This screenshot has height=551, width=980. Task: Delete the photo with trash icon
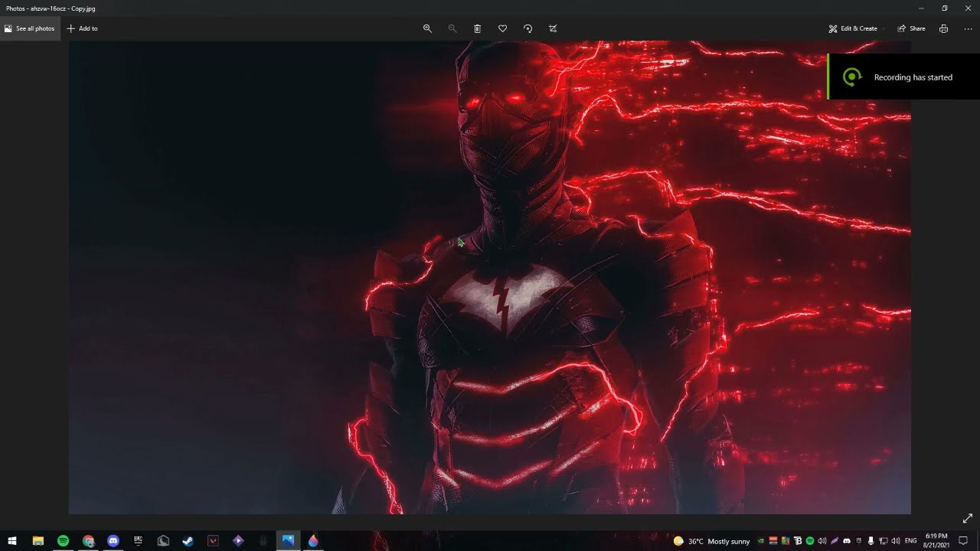tap(478, 28)
